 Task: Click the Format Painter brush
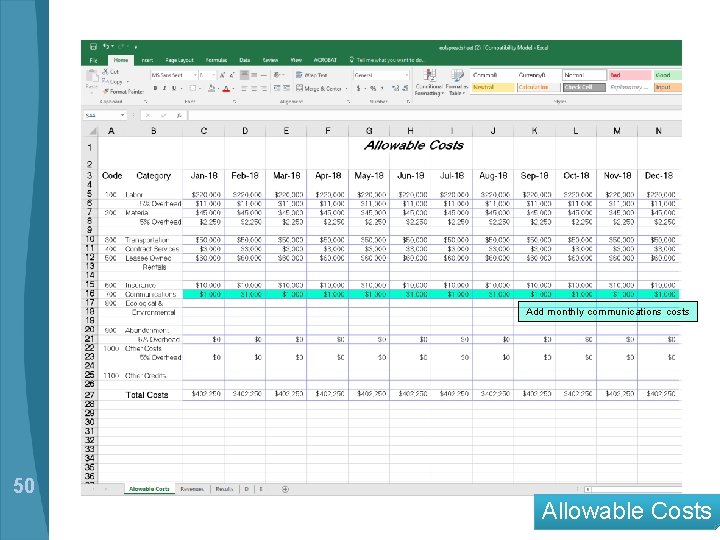(x=106, y=91)
